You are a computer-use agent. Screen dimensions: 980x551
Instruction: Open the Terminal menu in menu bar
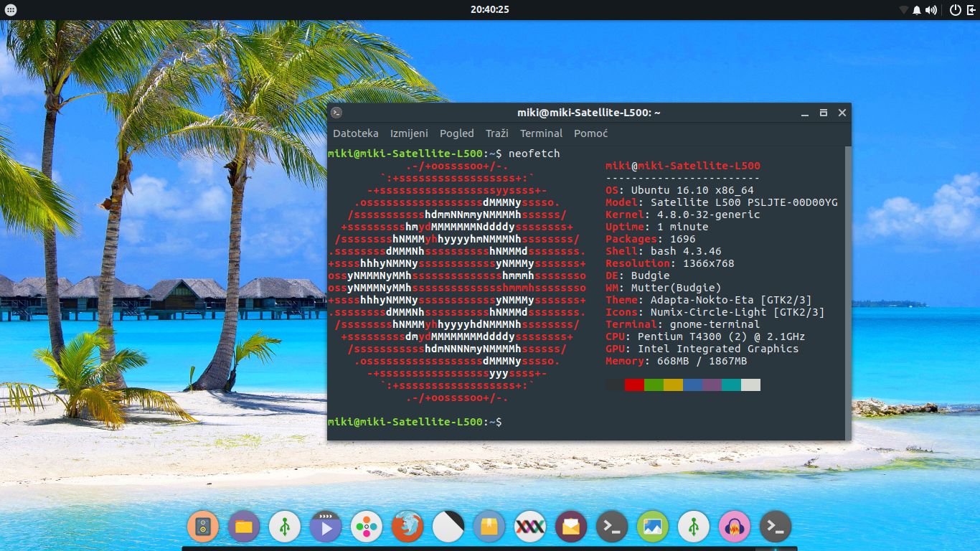(x=541, y=133)
